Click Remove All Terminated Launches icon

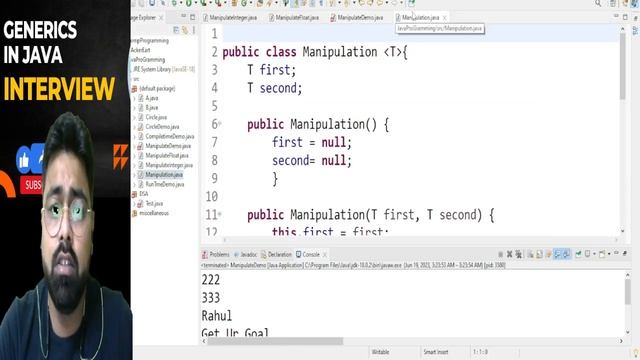pyautogui.click(x=519, y=254)
